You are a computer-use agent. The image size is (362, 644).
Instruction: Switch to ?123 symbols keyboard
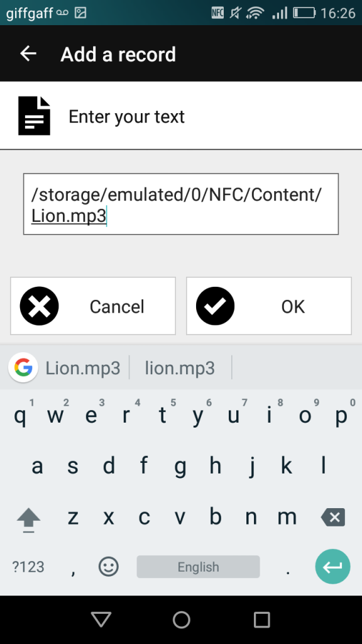pos(28,567)
